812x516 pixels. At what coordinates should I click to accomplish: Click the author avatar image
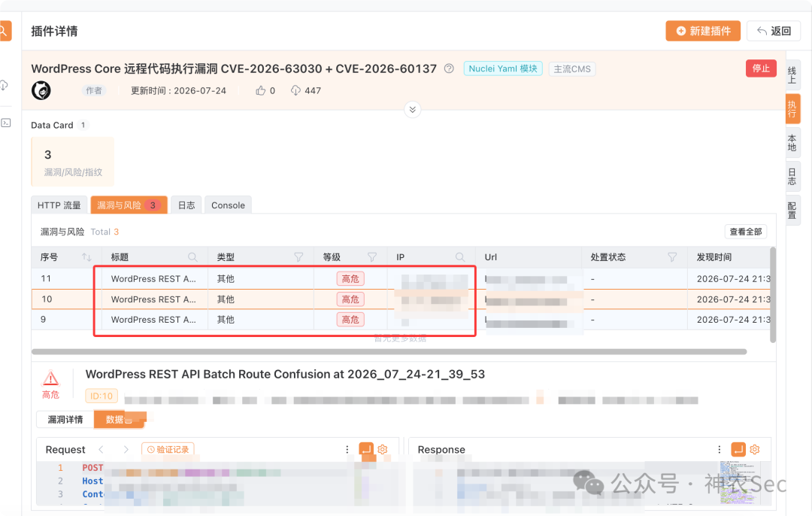click(41, 91)
